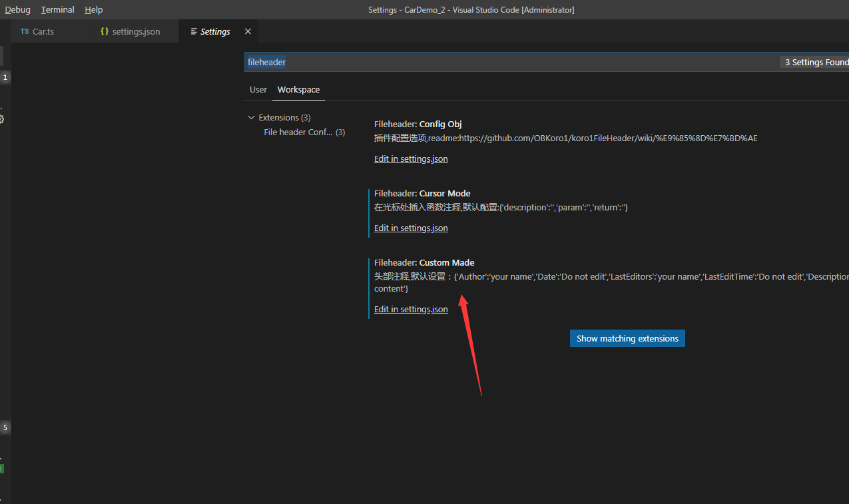Open the Debug menu
Screen dimensions: 849x504
click(17, 10)
